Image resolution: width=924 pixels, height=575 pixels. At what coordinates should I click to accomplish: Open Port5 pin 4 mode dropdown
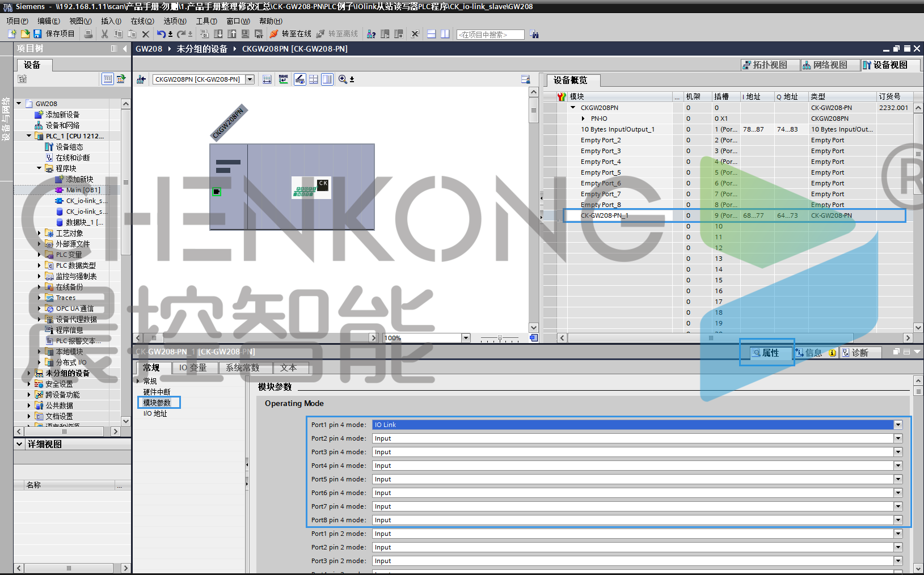(x=898, y=479)
